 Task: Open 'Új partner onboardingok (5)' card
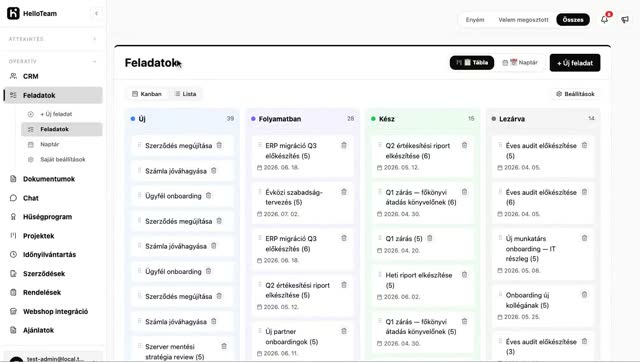[x=303, y=342]
